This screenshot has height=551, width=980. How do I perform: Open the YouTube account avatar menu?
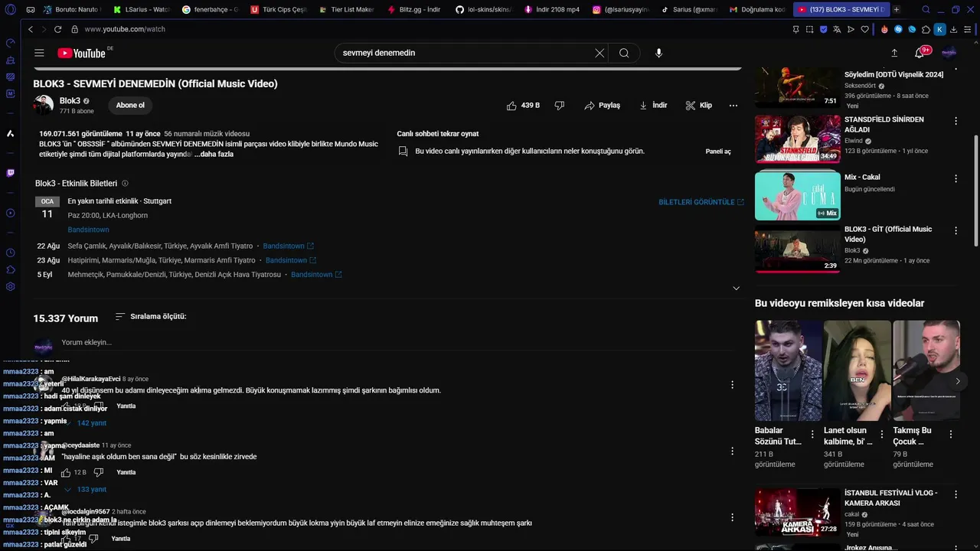[949, 53]
